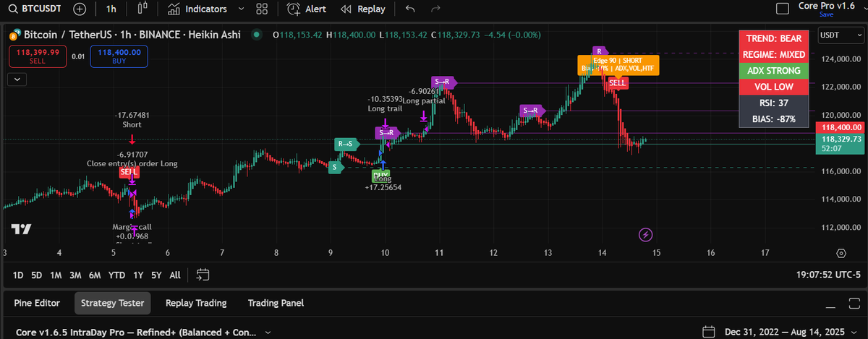Open the Trading Panel tab
This screenshot has height=339, width=868.
pos(276,303)
